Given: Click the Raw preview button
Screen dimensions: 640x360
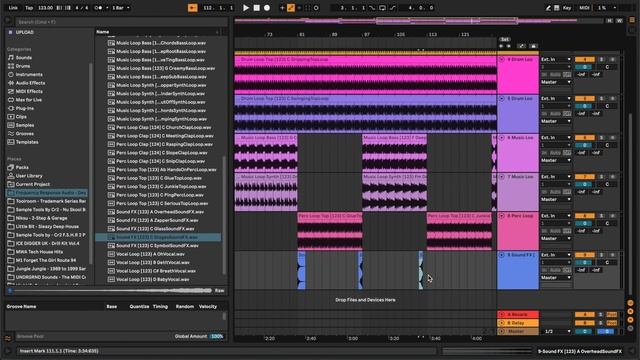Looking at the screenshot, I should [x=220, y=291].
